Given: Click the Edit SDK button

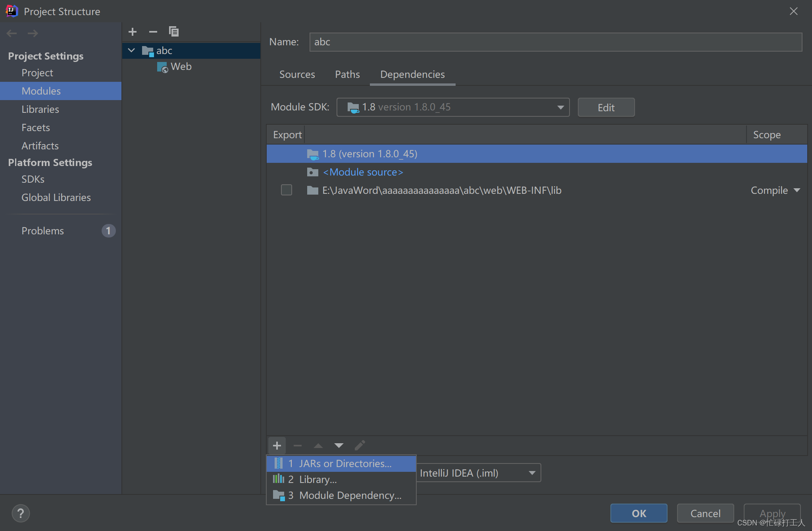Looking at the screenshot, I should click(606, 108).
